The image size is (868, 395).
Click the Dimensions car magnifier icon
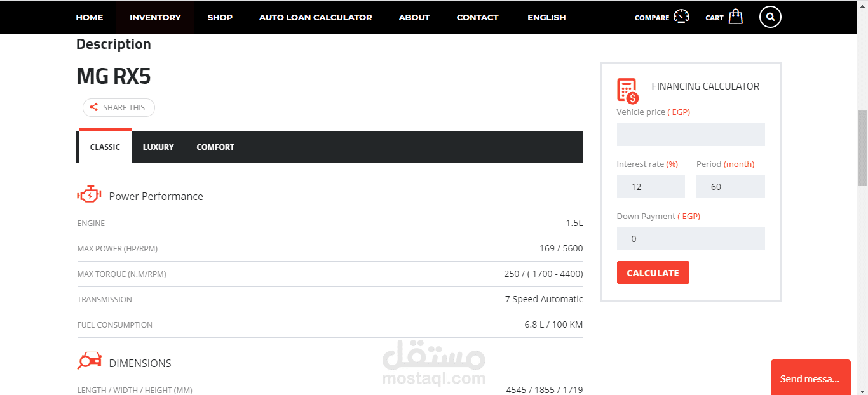click(x=89, y=360)
